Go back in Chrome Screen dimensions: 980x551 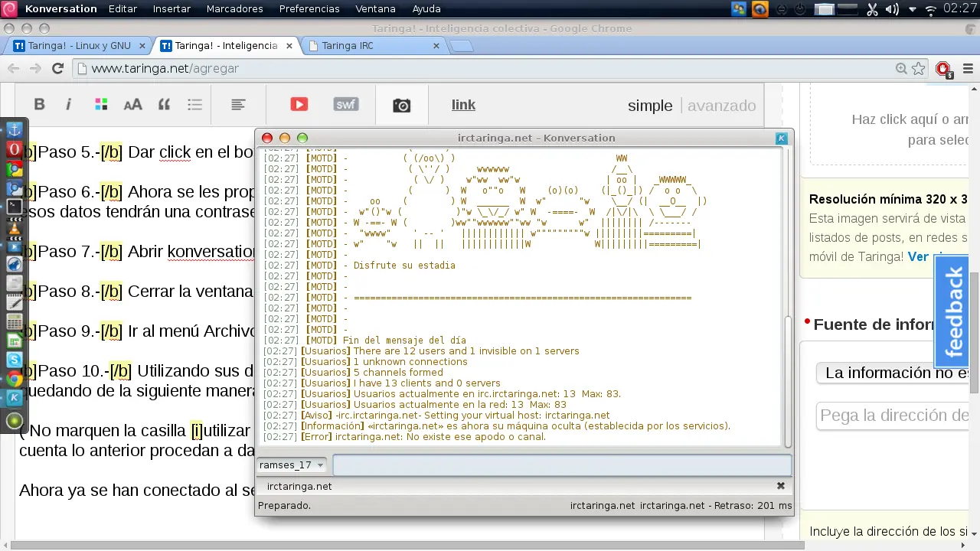coord(13,68)
